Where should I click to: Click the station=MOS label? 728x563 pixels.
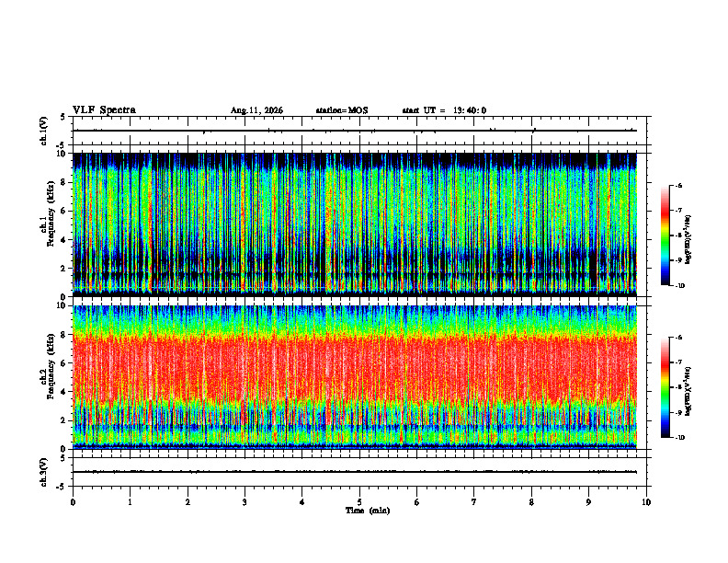(342, 110)
